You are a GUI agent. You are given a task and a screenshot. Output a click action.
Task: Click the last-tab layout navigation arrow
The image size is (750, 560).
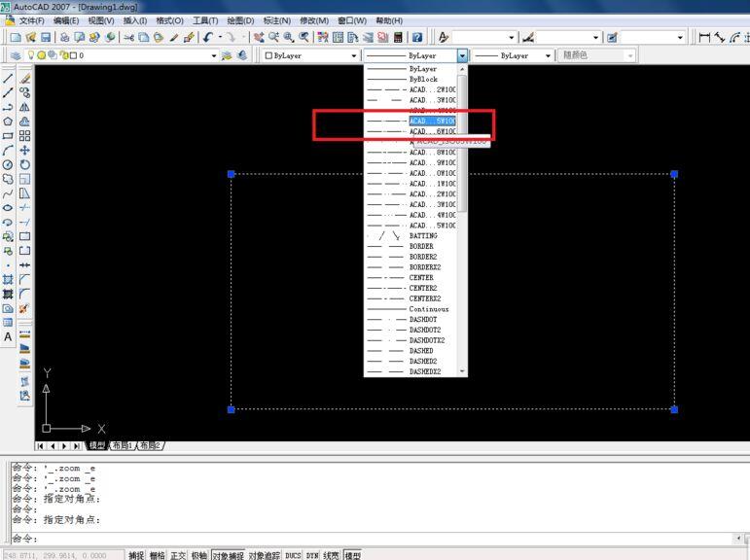[77, 445]
